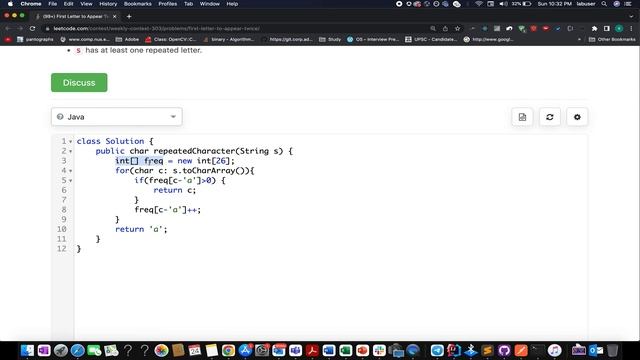The height and width of the screenshot is (360, 640).
Task: Open the 'www.comp.nus.e...' bookmark
Action: tap(84, 40)
